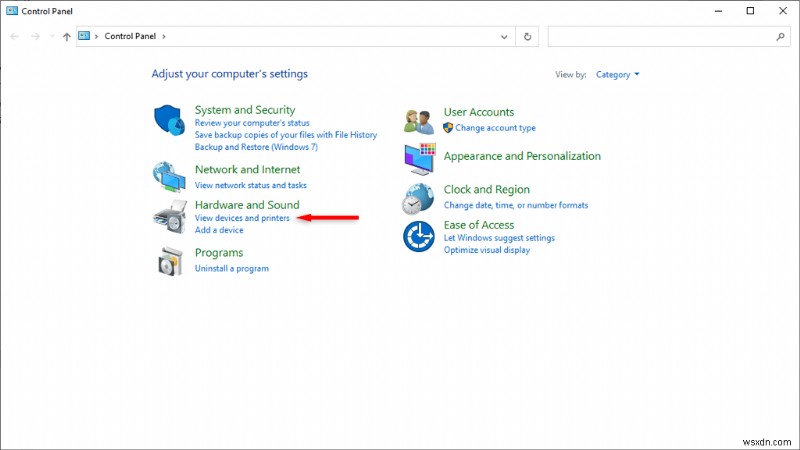Click the search magnifier icon
The image size is (800, 450).
(780, 36)
